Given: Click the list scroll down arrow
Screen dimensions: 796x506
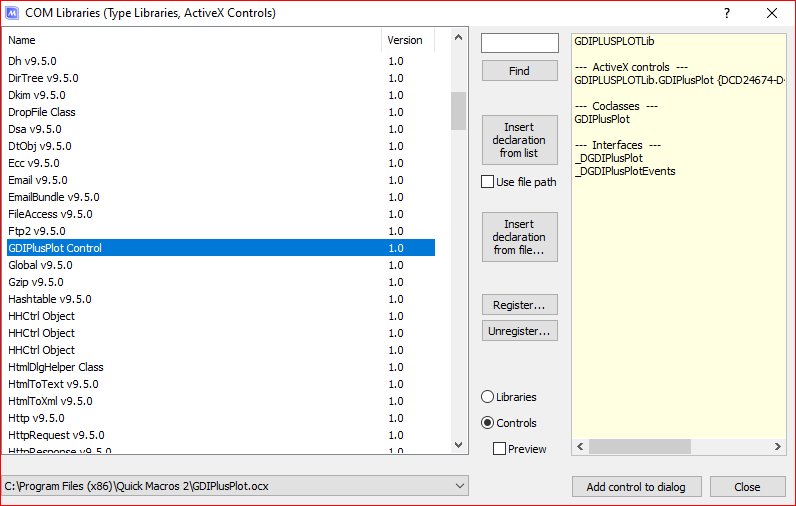Looking at the screenshot, I should [458, 445].
